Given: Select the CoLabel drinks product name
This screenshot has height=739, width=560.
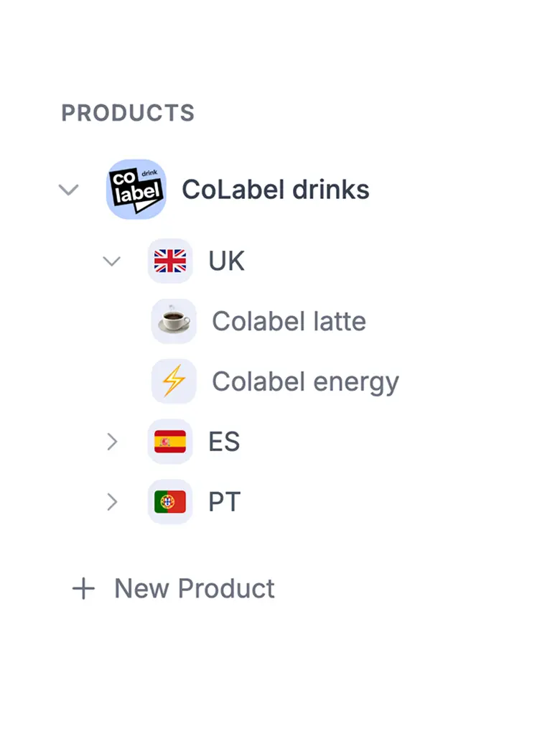Looking at the screenshot, I should click(275, 190).
